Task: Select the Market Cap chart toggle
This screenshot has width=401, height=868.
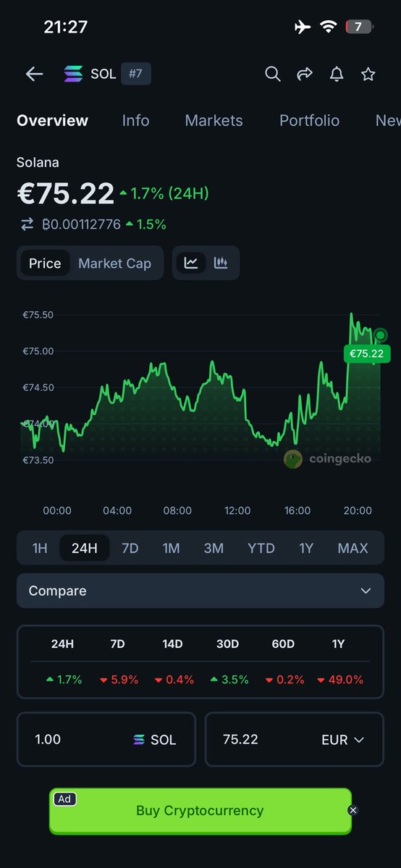Action: [114, 264]
